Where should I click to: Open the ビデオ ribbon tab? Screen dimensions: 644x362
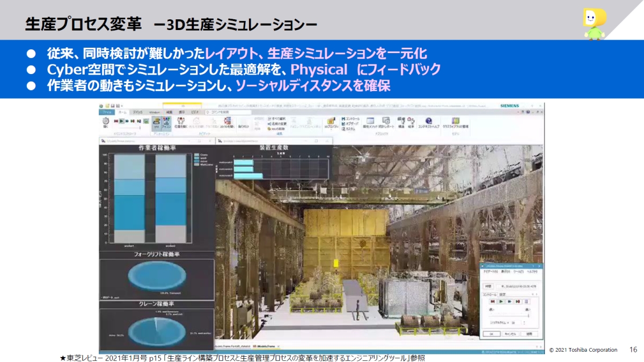(x=194, y=112)
